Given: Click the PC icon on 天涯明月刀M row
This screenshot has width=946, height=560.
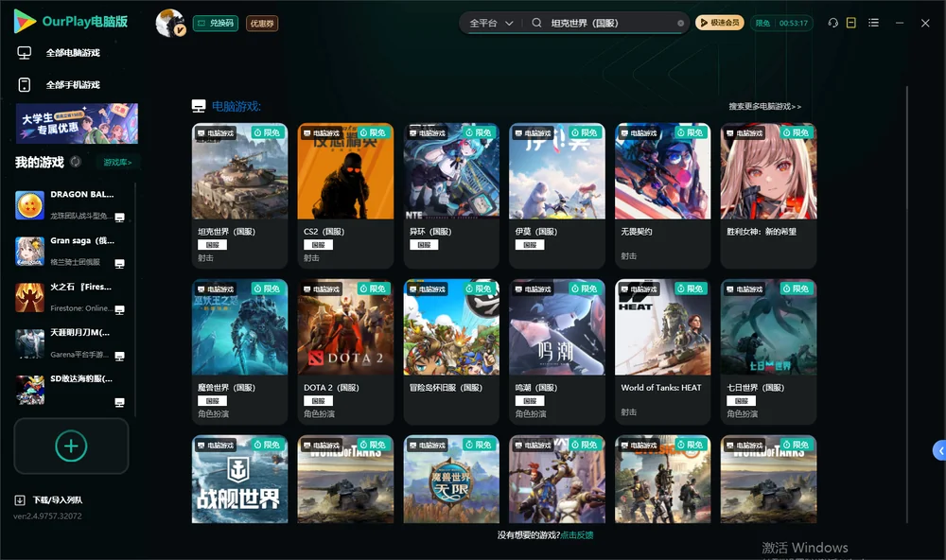Looking at the screenshot, I should (x=119, y=356).
